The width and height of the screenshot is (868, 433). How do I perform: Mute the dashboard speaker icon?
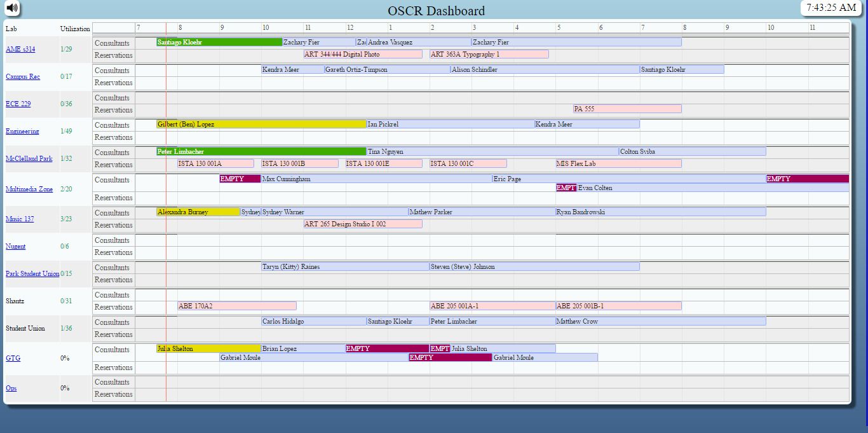click(11, 8)
